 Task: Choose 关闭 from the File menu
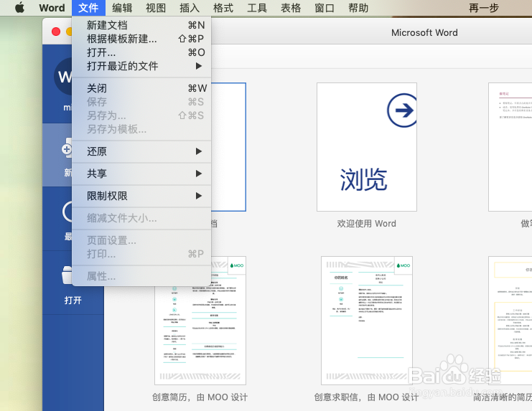[141, 88]
